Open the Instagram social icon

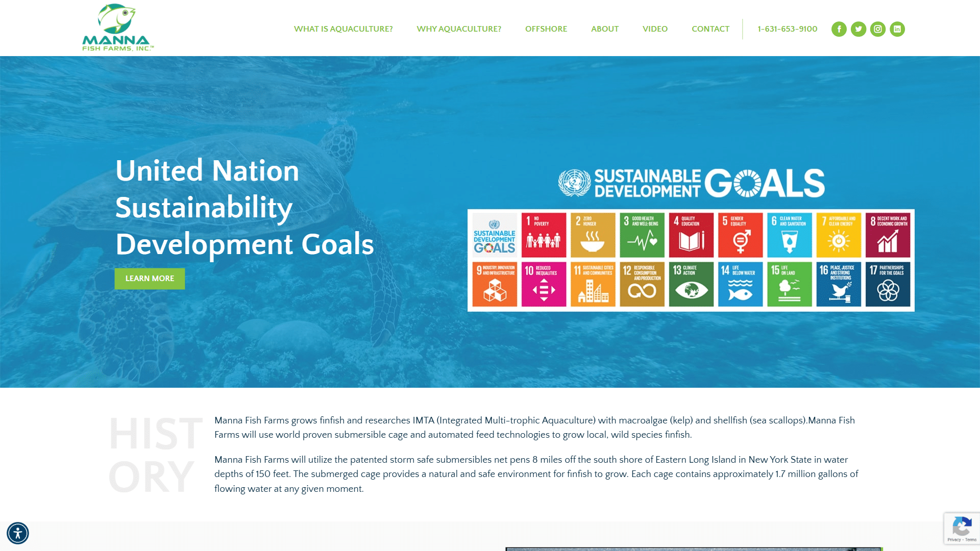tap(877, 29)
